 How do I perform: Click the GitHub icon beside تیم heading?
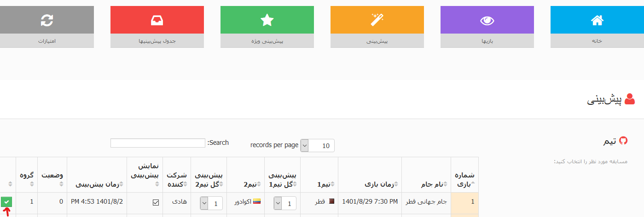[623, 141]
